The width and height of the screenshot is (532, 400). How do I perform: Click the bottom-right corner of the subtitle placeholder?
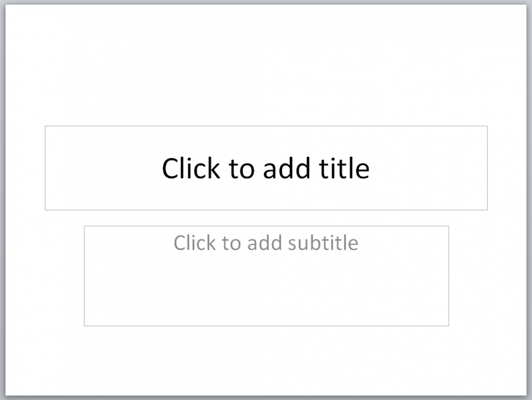(449, 326)
